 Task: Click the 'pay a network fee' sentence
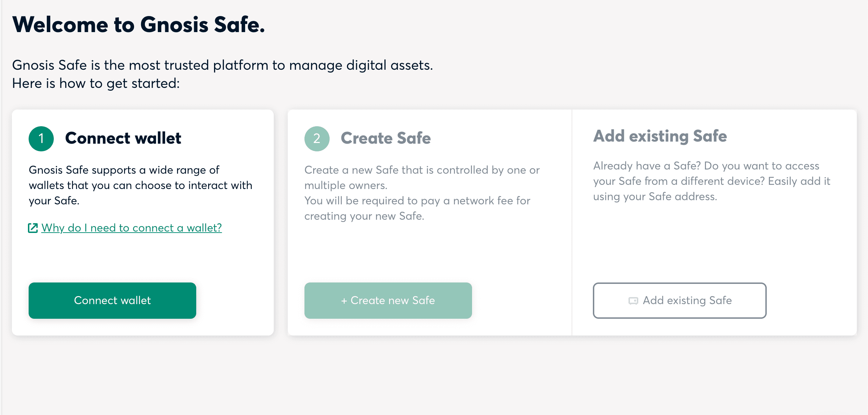click(417, 208)
